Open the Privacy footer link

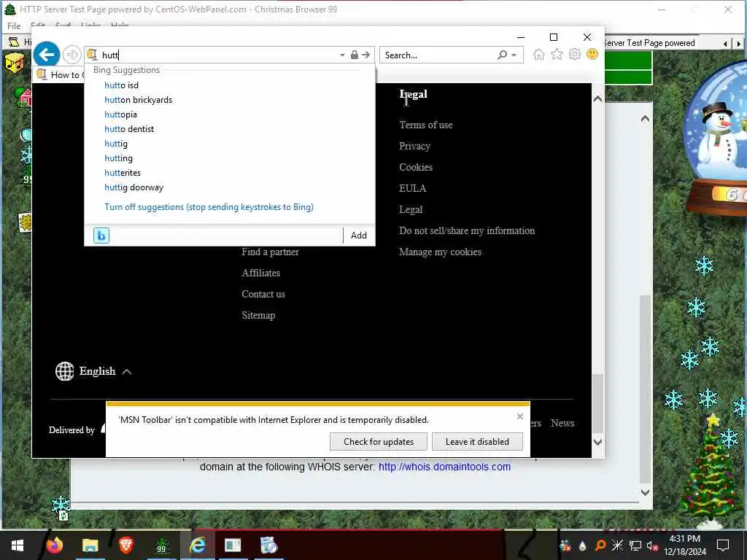414,146
